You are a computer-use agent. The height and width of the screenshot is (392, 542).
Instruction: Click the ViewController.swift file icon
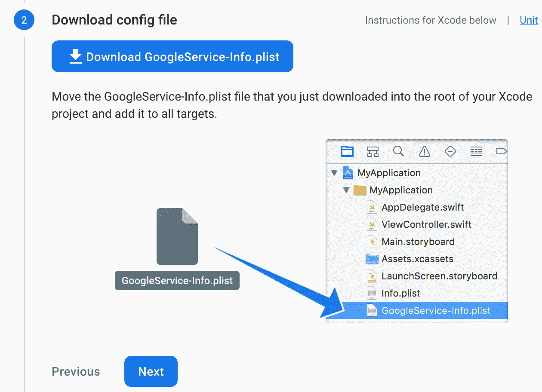tap(372, 224)
